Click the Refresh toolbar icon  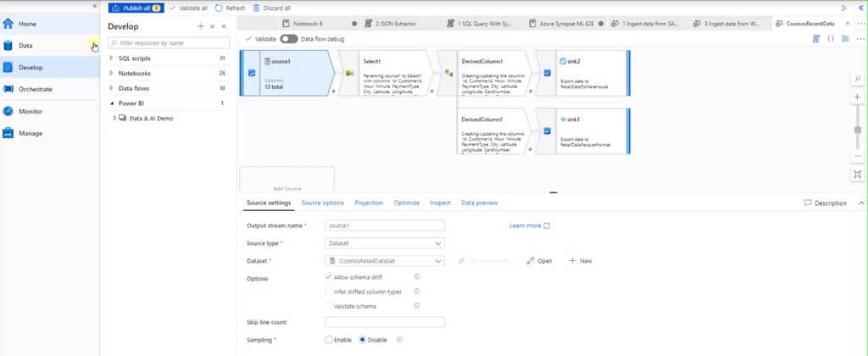click(220, 8)
